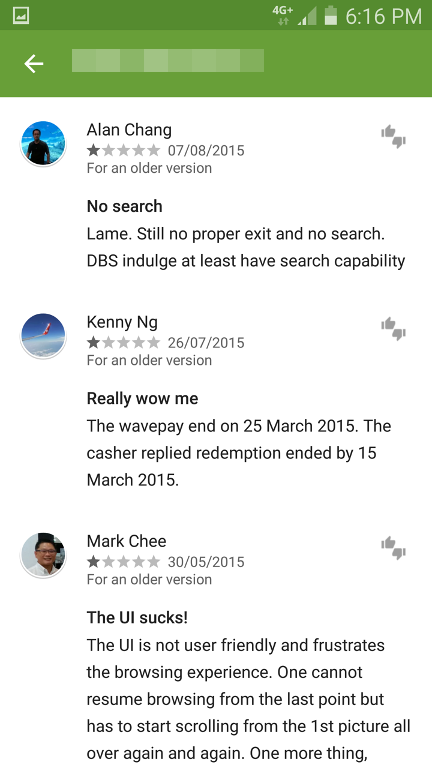The height and width of the screenshot is (768, 432).
Task: Select reviewer name Kenny Ng
Action: click(x=122, y=322)
